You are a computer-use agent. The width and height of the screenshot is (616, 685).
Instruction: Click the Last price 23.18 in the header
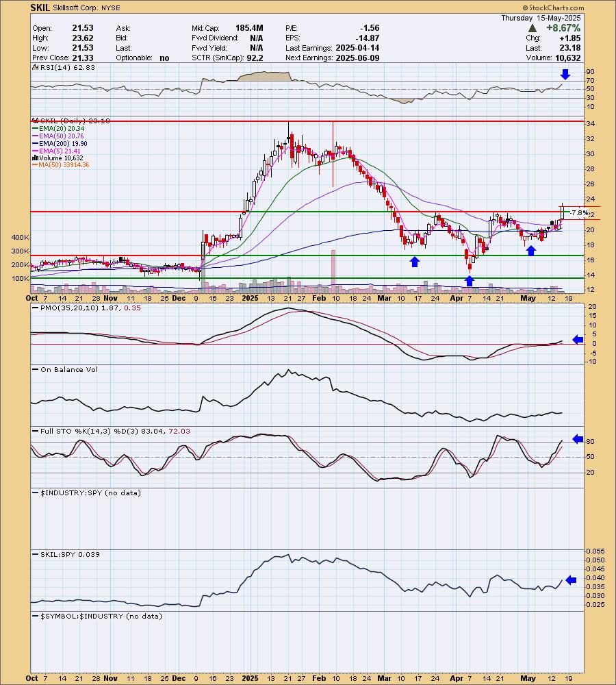tap(570, 48)
